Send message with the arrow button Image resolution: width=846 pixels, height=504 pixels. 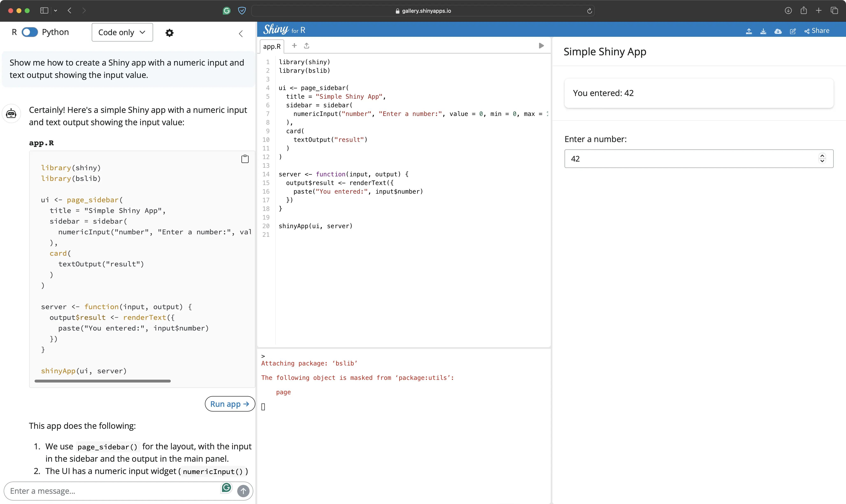click(x=243, y=491)
